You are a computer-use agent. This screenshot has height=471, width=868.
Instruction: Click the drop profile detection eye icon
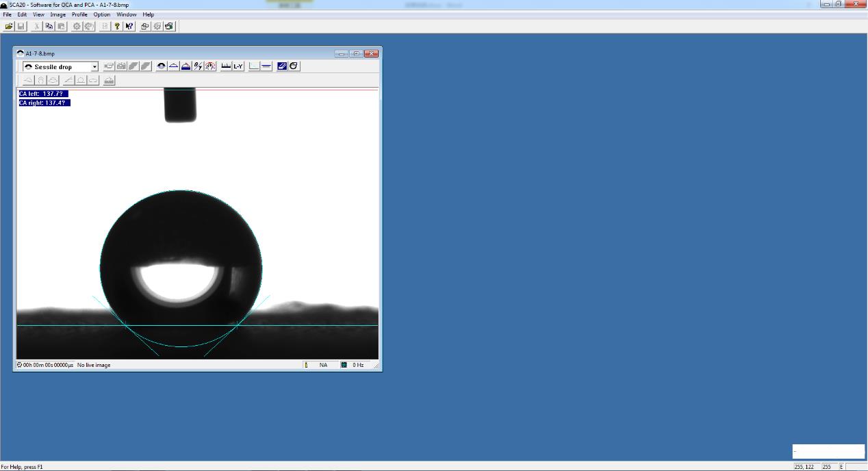tap(162, 66)
